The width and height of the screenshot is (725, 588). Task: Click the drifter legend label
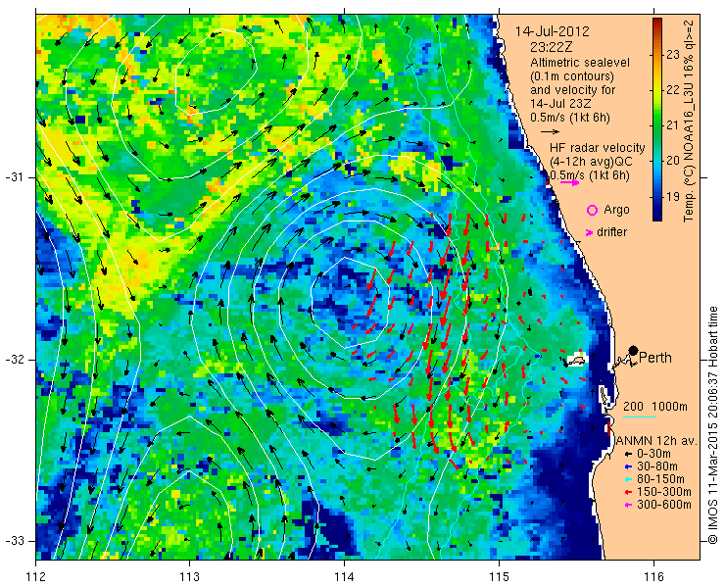tap(611, 232)
